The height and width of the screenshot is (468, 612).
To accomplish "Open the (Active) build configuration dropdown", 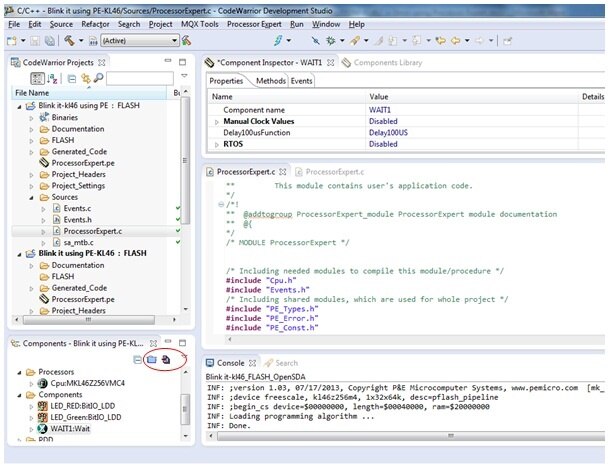I will point(140,41).
